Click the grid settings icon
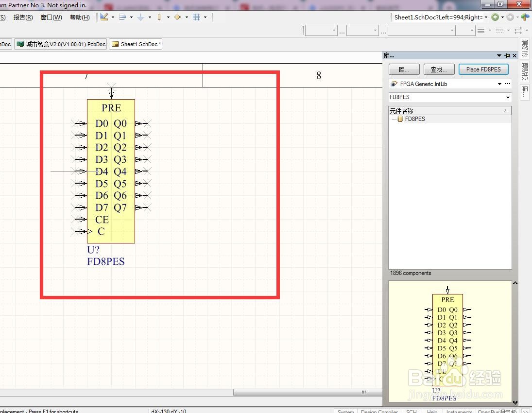 (x=196, y=17)
